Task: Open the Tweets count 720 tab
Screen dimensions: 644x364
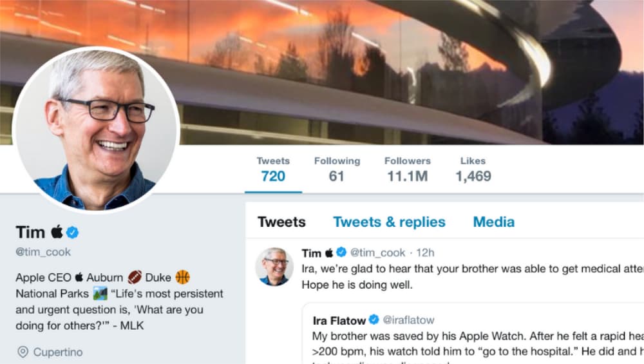Action: tap(273, 169)
